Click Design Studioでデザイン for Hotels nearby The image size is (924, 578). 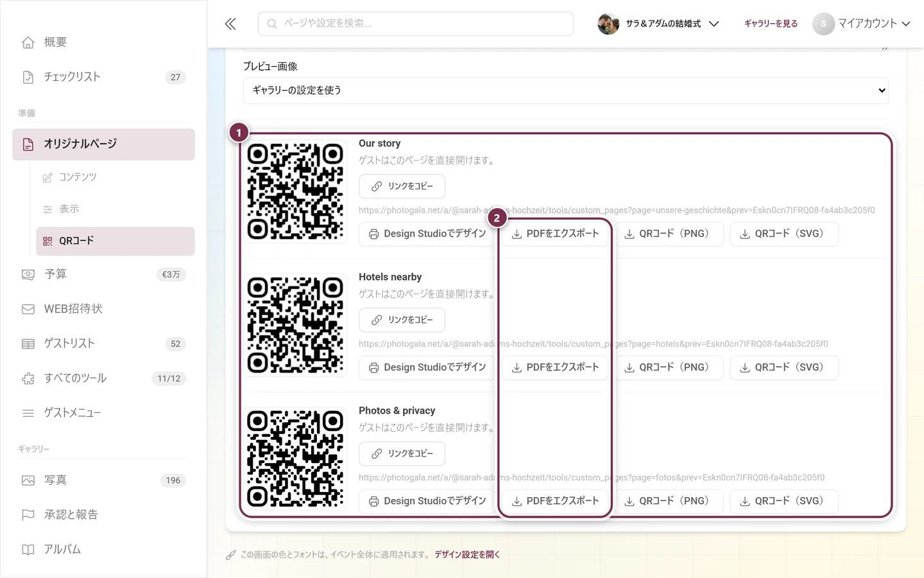427,367
